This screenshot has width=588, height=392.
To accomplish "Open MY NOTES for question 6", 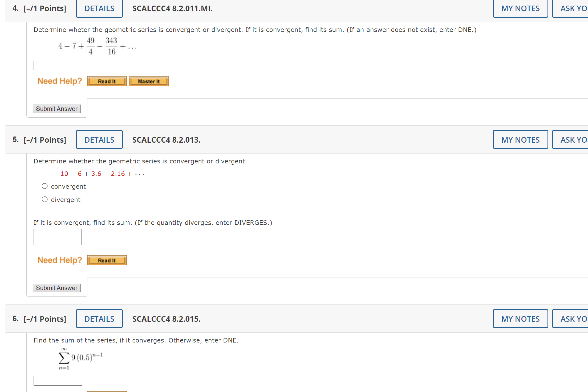I will pyautogui.click(x=520, y=319).
